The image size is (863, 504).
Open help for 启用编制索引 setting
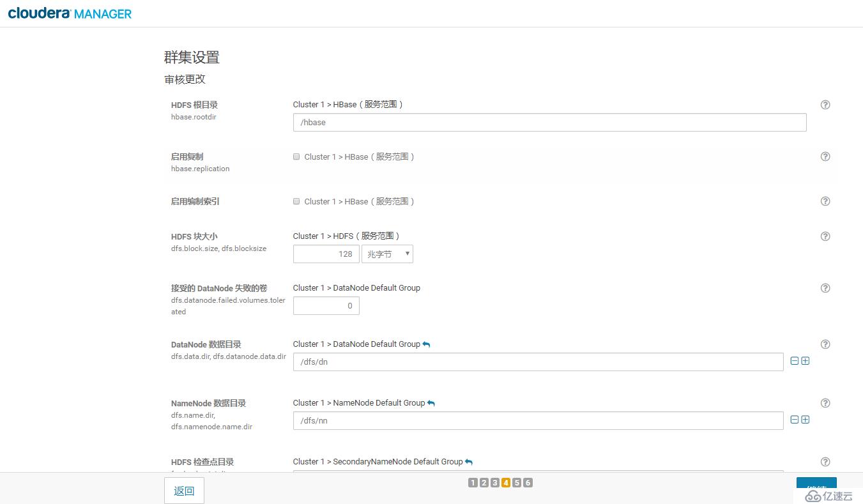point(825,201)
